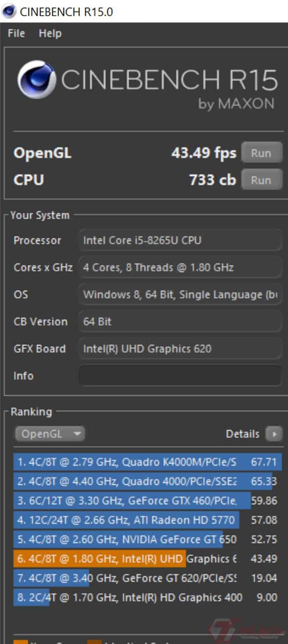Screen dimensions: 288x644
Task: Run the CPU benchmark test
Action: pos(261,180)
